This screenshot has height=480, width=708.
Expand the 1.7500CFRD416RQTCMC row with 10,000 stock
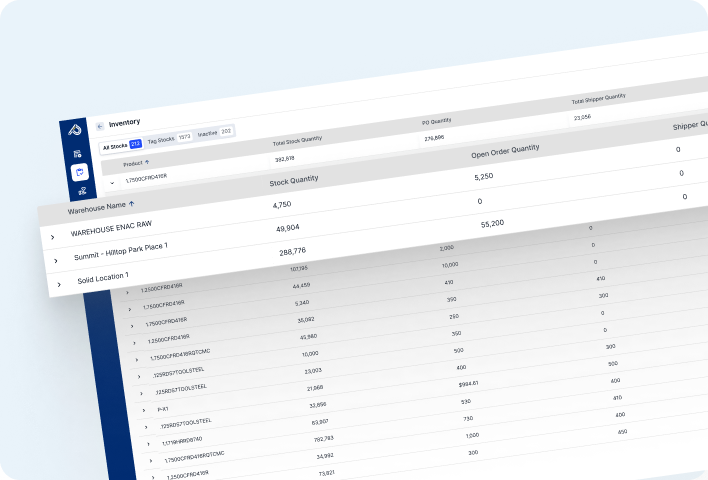click(136, 360)
